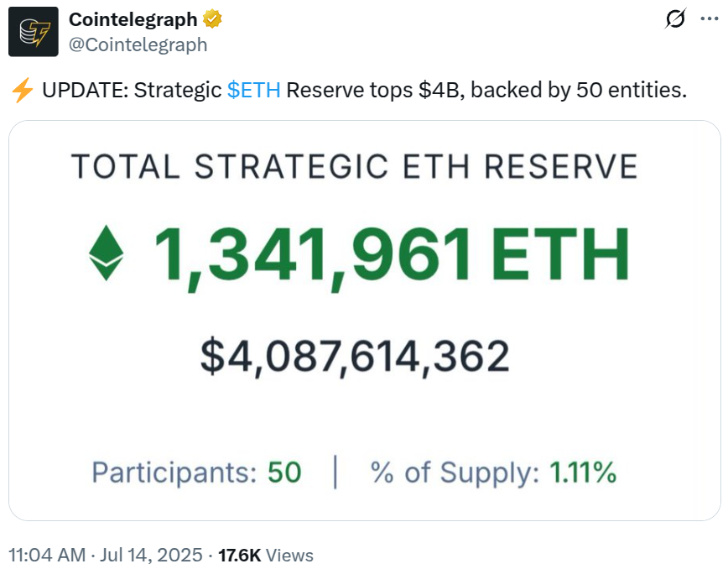Viewport: 728px width, 569px height.
Task: Click the 'TOTAL STRATEGIC ETH RESERVE' heading
Action: click(x=354, y=166)
